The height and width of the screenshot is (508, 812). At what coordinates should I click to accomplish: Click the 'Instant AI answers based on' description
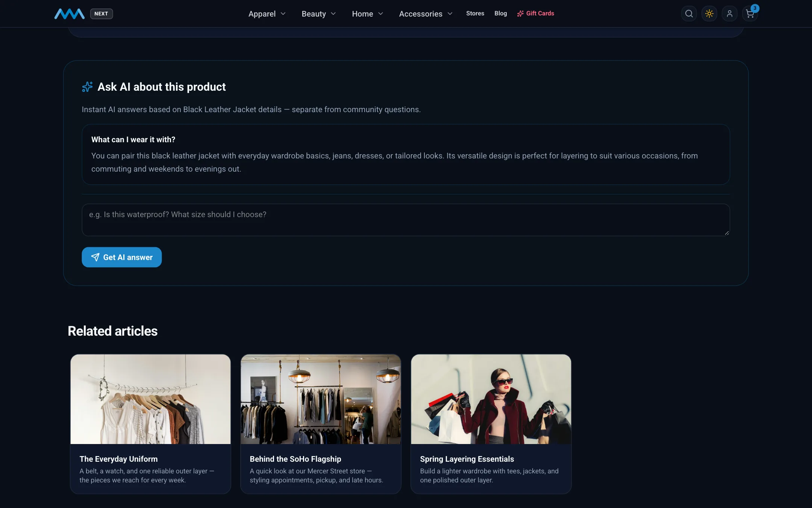(251, 110)
